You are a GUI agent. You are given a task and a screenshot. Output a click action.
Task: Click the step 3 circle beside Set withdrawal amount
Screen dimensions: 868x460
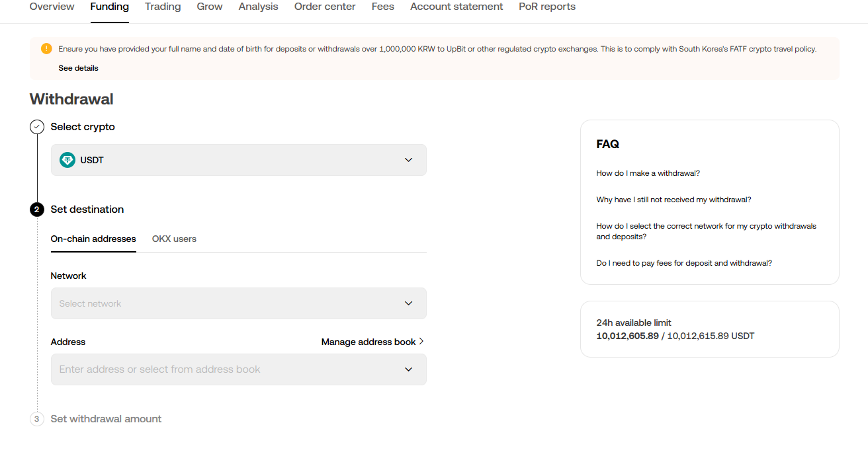pyautogui.click(x=37, y=419)
